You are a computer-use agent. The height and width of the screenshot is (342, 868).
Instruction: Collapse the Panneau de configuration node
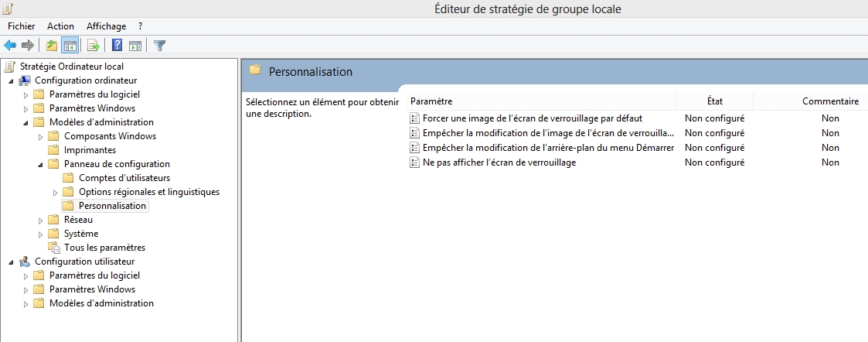point(40,164)
